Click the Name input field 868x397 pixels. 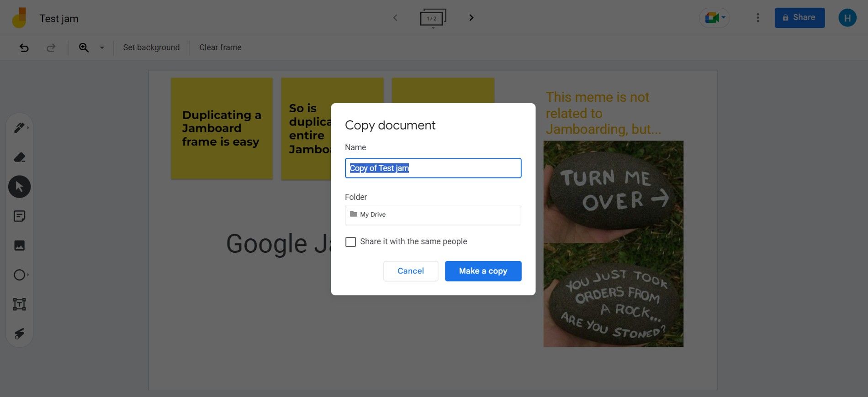[433, 168]
